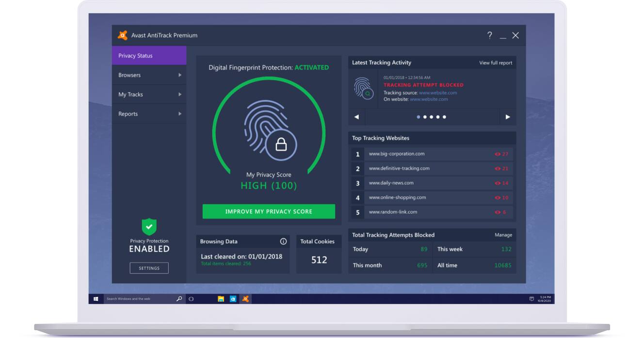Open the Reports section

tap(149, 114)
